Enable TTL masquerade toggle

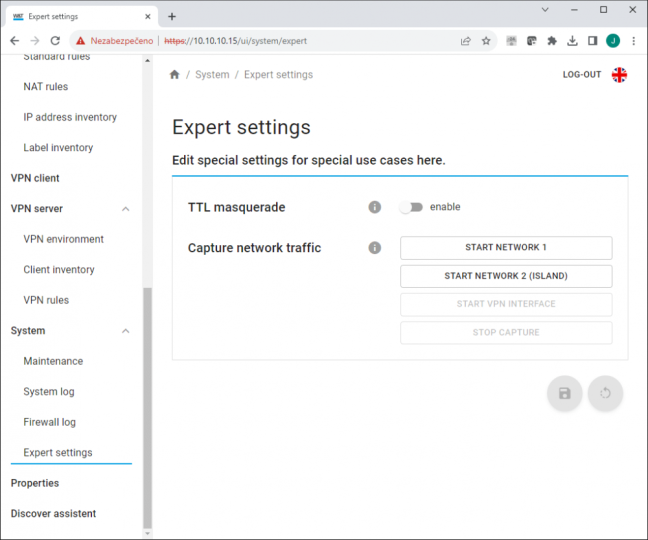coord(411,207)
